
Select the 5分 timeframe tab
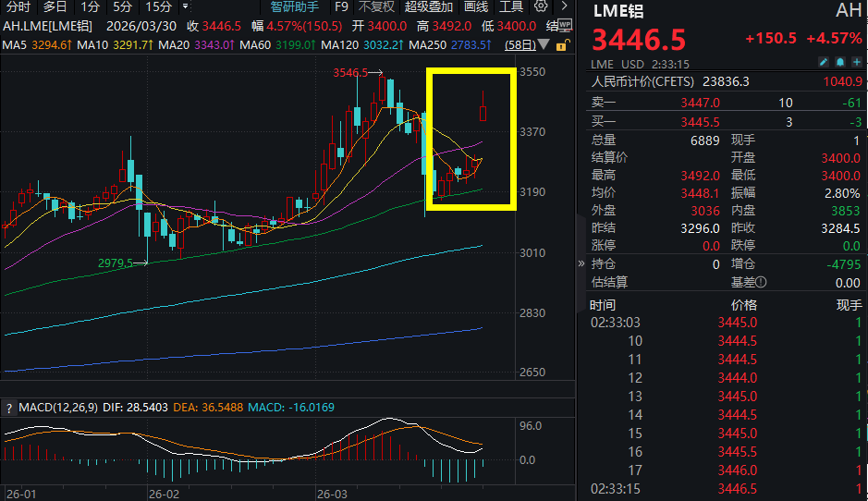[x=123, y=6]
